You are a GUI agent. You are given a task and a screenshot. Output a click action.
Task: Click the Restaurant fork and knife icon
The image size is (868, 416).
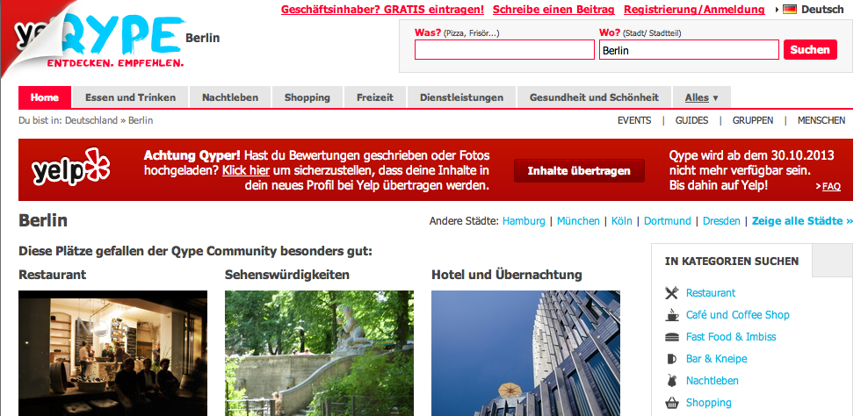tap(671, 292)
